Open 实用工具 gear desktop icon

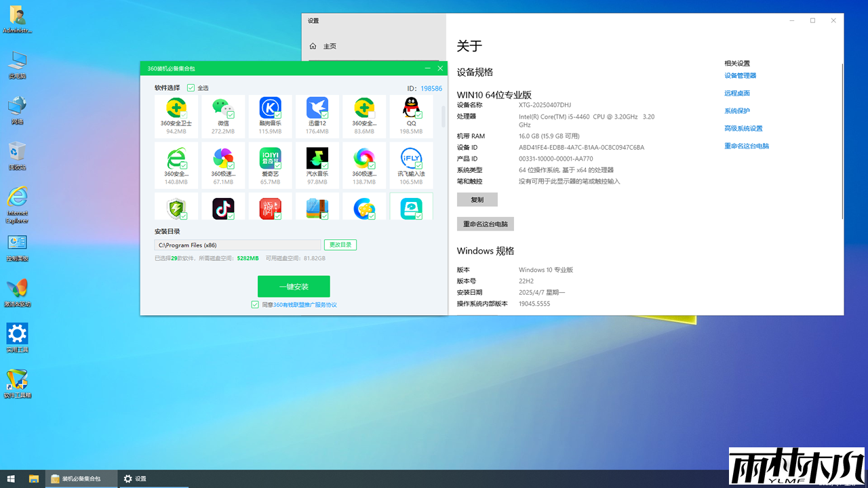coord(17,338)
